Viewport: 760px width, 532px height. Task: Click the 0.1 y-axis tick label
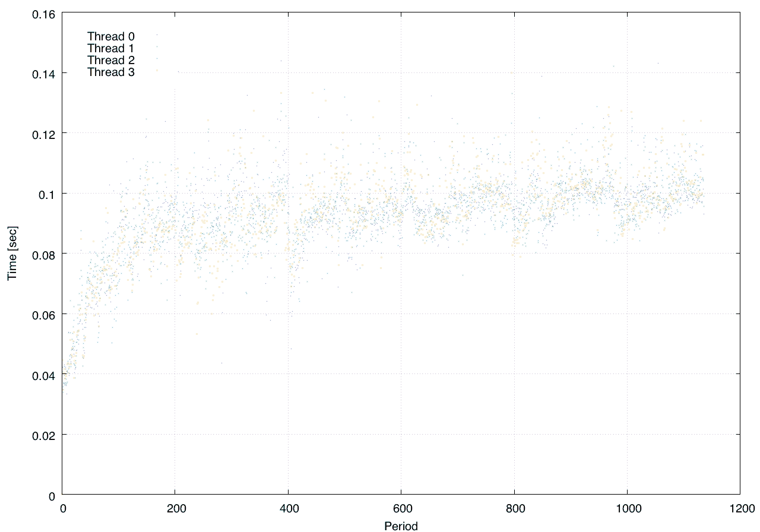[x=46, y=194]
